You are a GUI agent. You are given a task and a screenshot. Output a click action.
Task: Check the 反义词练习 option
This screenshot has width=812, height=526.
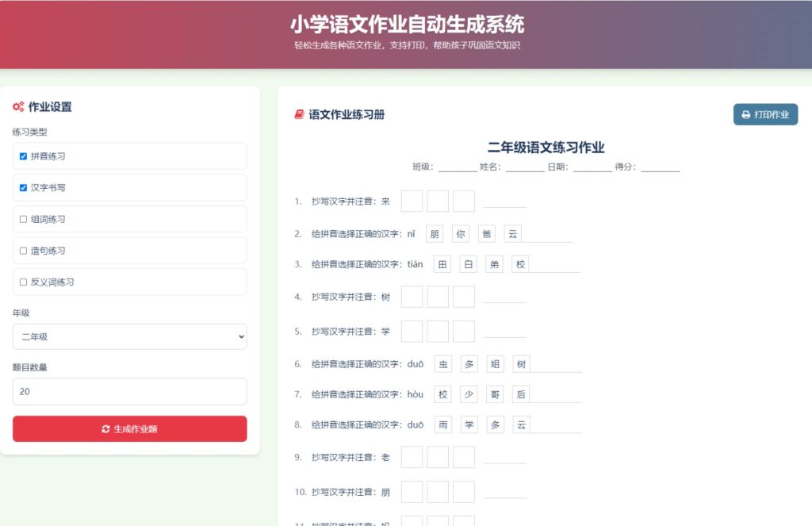coord(23,282)
